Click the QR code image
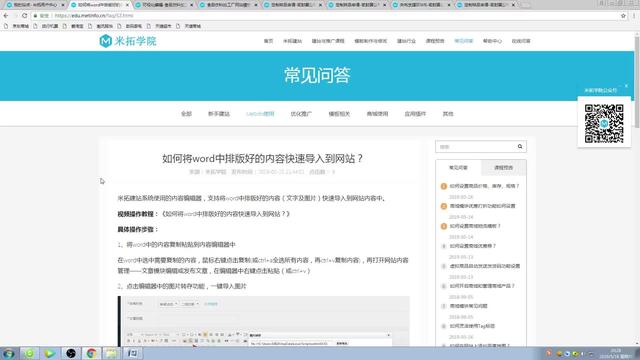The image size is (640, 360). tap(604, 123)
